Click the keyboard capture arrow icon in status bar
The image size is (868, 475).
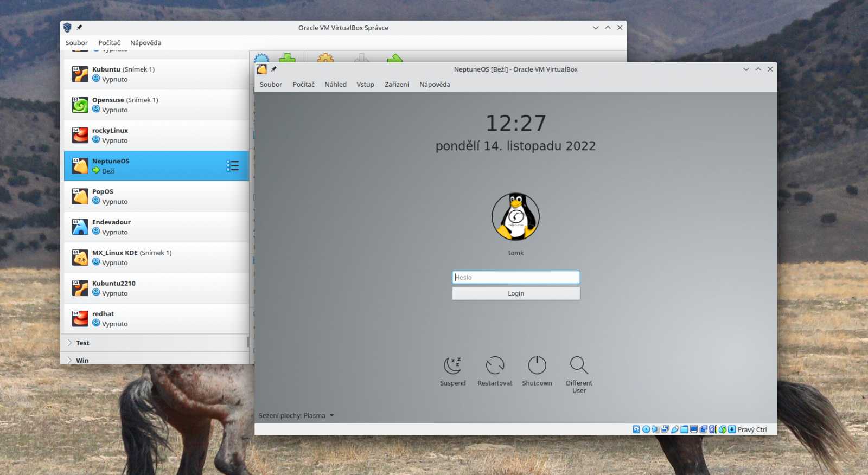[x=732, y=429]
